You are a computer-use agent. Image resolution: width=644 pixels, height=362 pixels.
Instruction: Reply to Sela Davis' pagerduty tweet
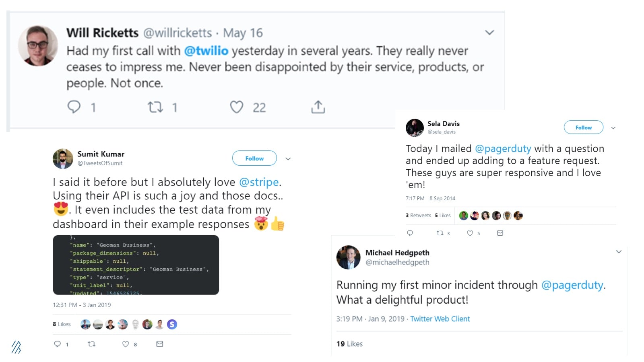410,233
